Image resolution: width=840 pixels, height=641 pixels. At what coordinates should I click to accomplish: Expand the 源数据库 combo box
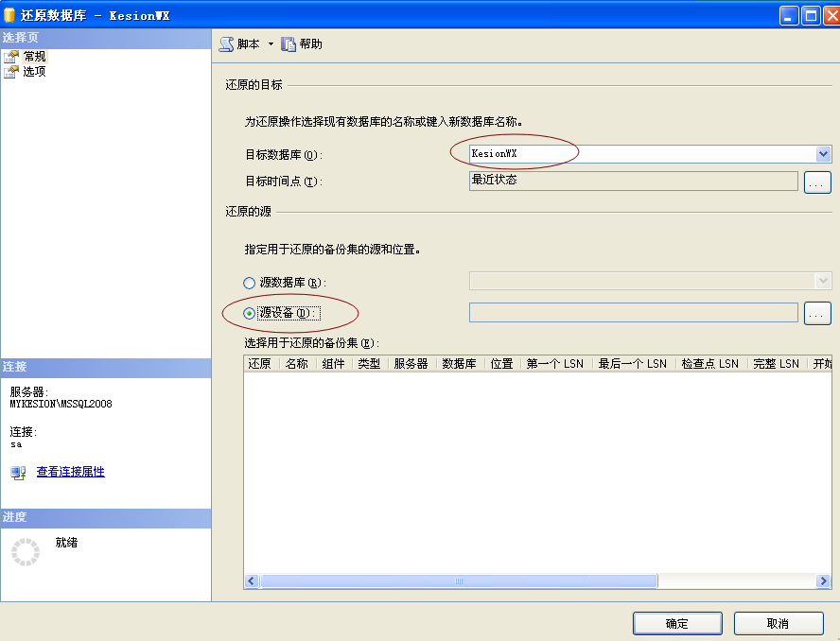tap(823, 281)
